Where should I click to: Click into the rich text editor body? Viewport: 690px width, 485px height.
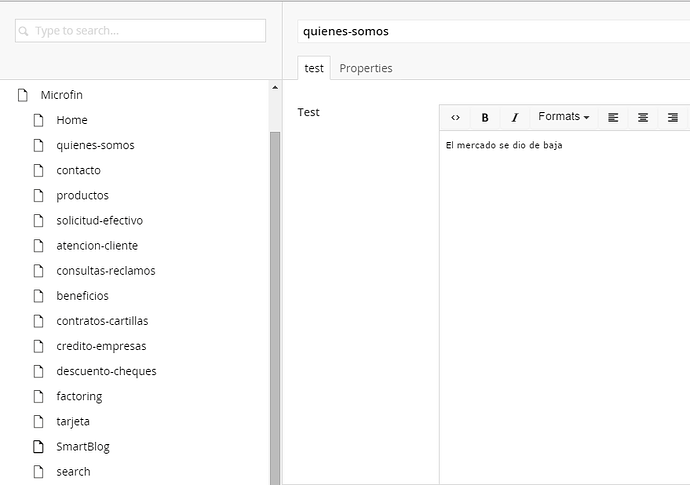coord(564,300)
